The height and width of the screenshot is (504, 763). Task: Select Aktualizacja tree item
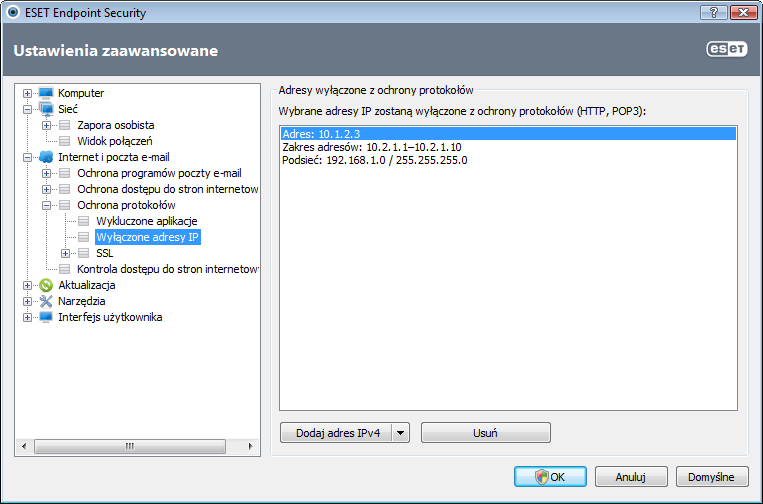(x=87, y=285)
